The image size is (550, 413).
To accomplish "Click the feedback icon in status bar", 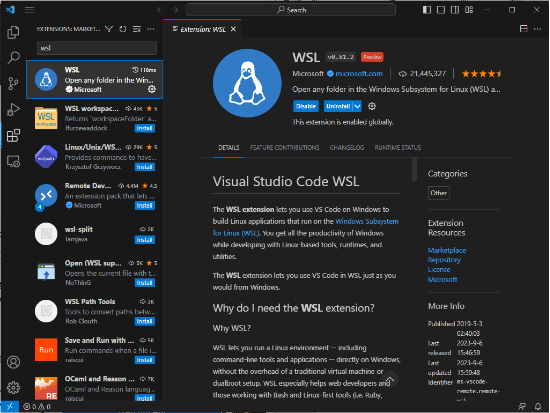I will [x=522, y=407].
